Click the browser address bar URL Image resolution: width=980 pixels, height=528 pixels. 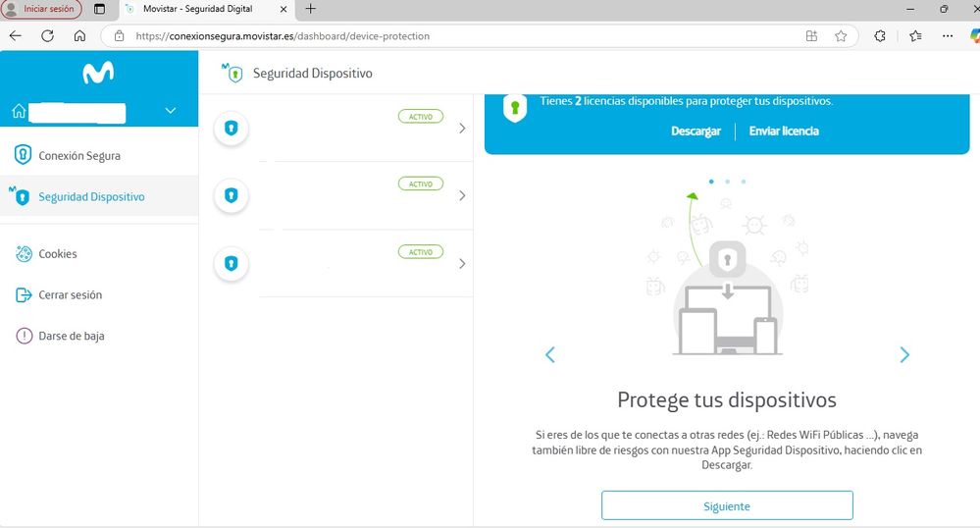283,36
